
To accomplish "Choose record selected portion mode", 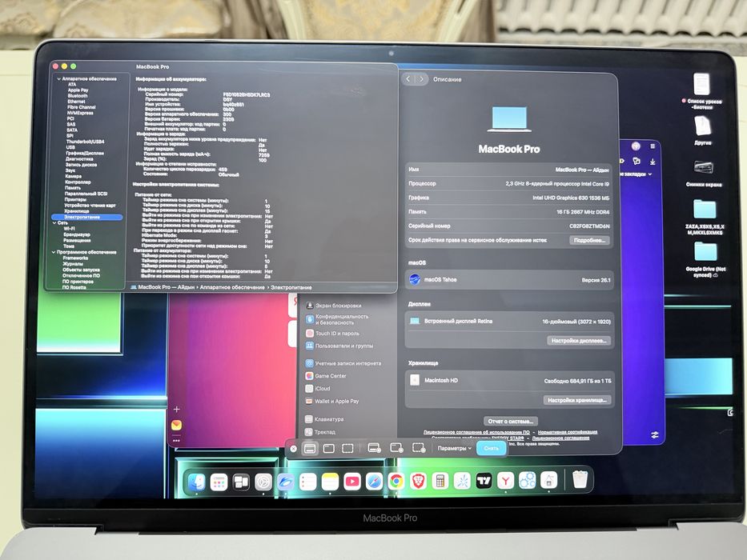I will click(418, 448).
